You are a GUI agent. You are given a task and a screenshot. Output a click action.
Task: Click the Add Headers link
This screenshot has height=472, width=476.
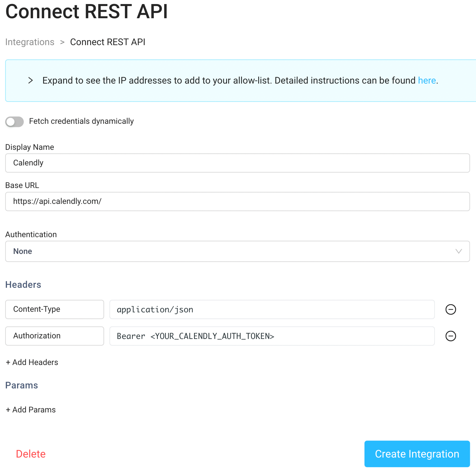click(32, 362)
